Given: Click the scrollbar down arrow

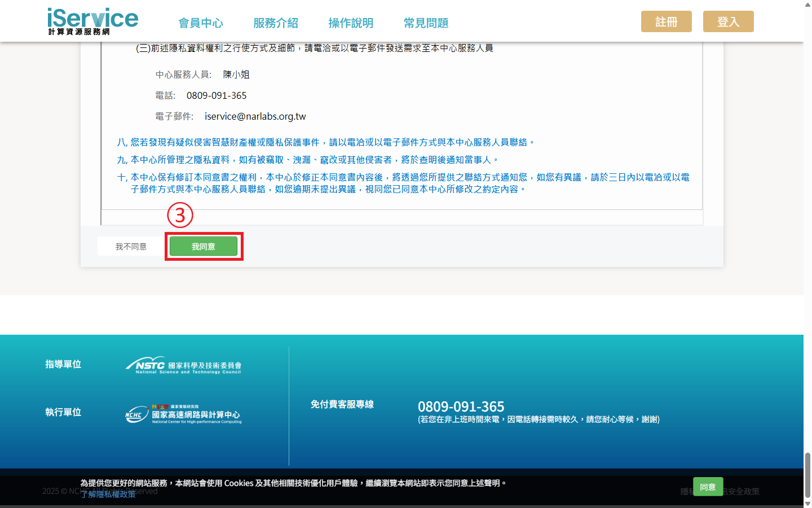Looking at the screenshot, I should click(807, 503).
